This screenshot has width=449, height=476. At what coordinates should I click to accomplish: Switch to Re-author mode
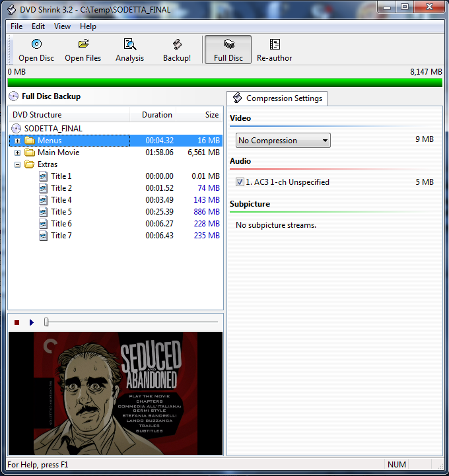pos(274,50)
